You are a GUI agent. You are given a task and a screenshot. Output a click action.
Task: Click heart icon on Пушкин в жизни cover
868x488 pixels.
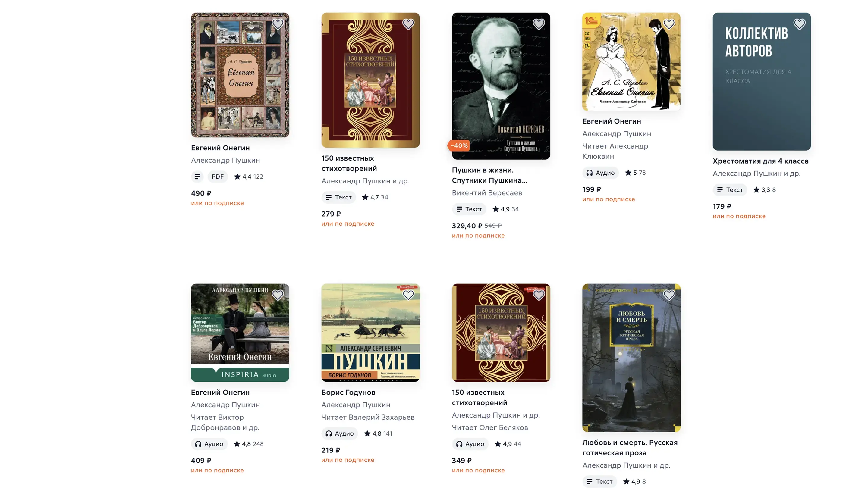pyautogui.click(x=539, y=24)
